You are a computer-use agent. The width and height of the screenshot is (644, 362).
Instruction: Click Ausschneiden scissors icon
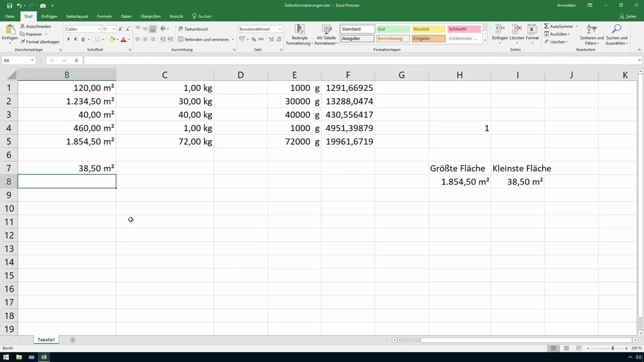coord(22,26)
